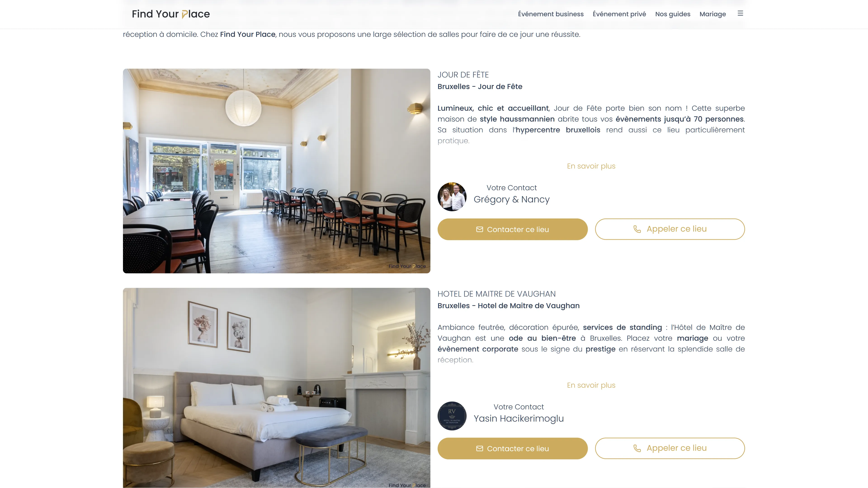Click the Find Your Place logo
Viewport: 868px width, 488px height.
(171, 14)
